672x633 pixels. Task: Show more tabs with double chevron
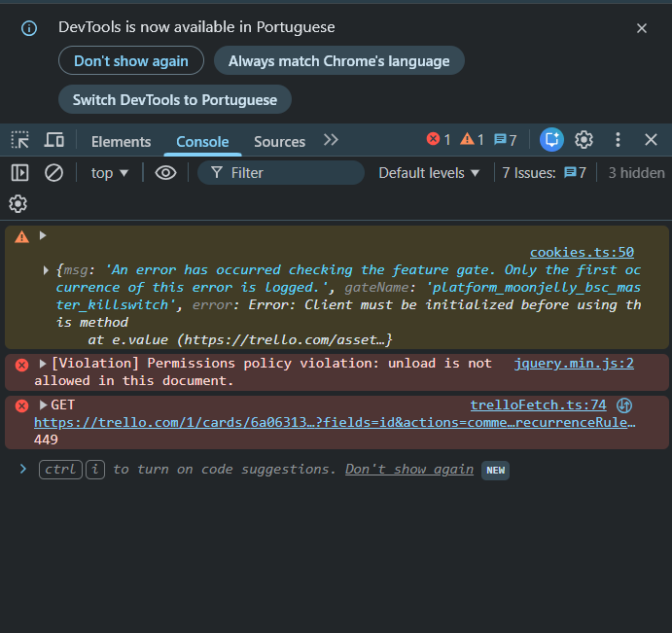tap(331, 140)
